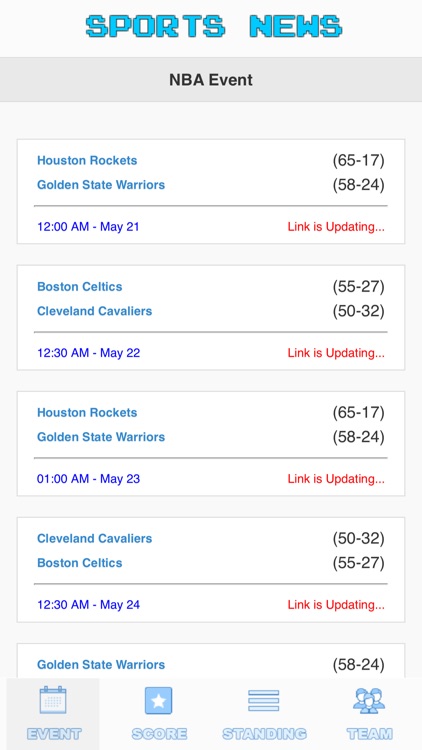Viewport: 422px width, 750px height.
Task: Click Link is Updating for May 21
Action: pos(336,227)
